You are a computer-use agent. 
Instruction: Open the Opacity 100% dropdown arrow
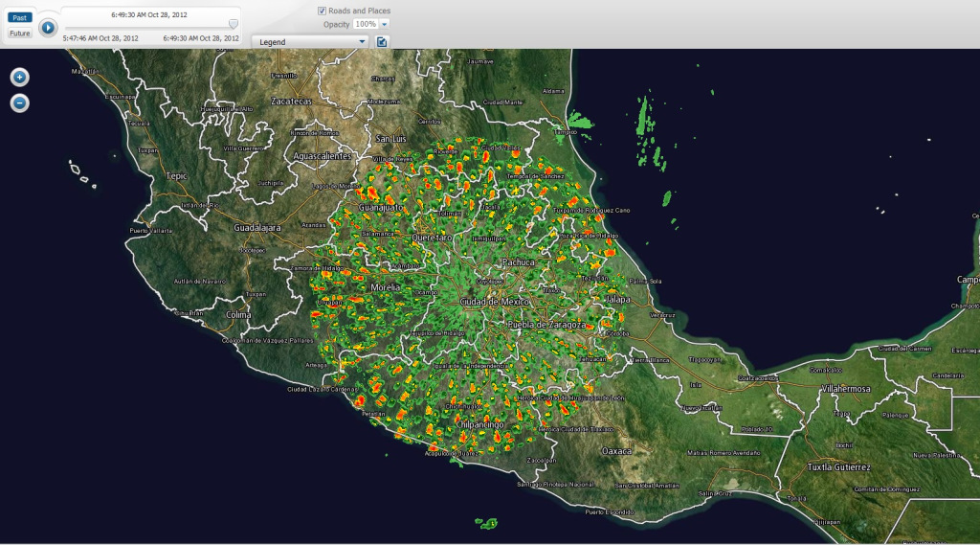(x=385, y=24)
